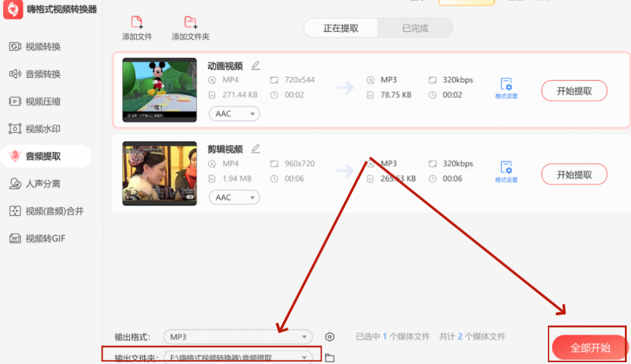Expand the AAC codec dropdown for 剪辑视频

click(234, 197)
